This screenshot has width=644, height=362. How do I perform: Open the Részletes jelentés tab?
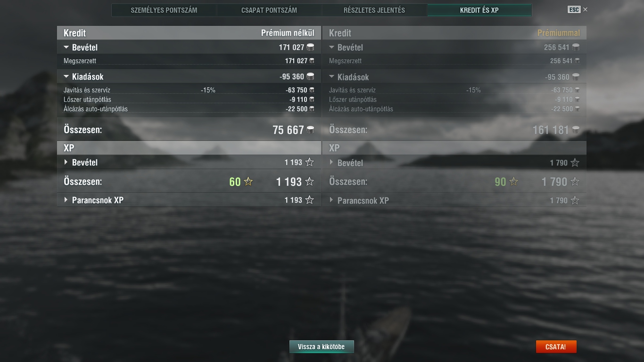pos(374,10)
